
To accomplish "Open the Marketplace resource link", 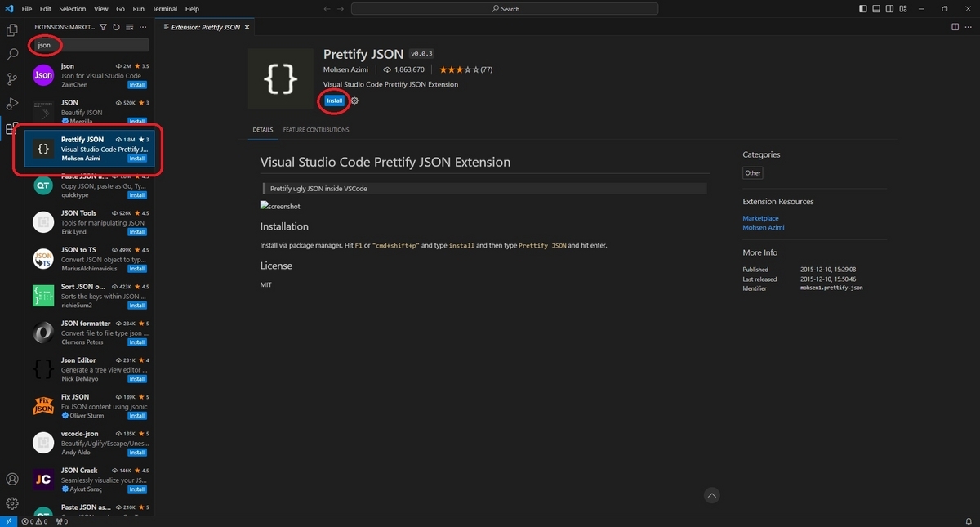I will (x=760, y=218).
